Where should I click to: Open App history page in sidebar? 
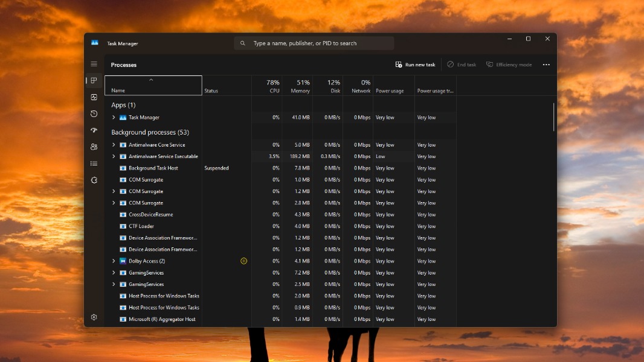pyautogui.click(x=94, y=113)
